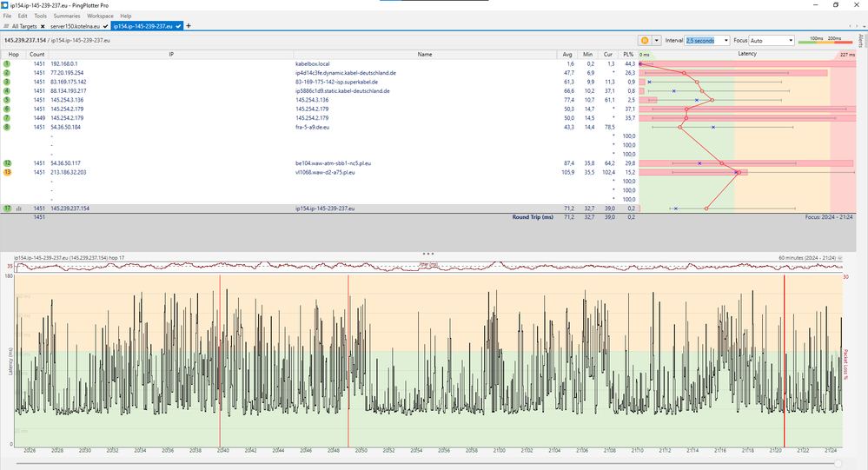The height and width of the screenshot is (470, 868).
Task: Click the PL% column header
Action: click(627, 54)
